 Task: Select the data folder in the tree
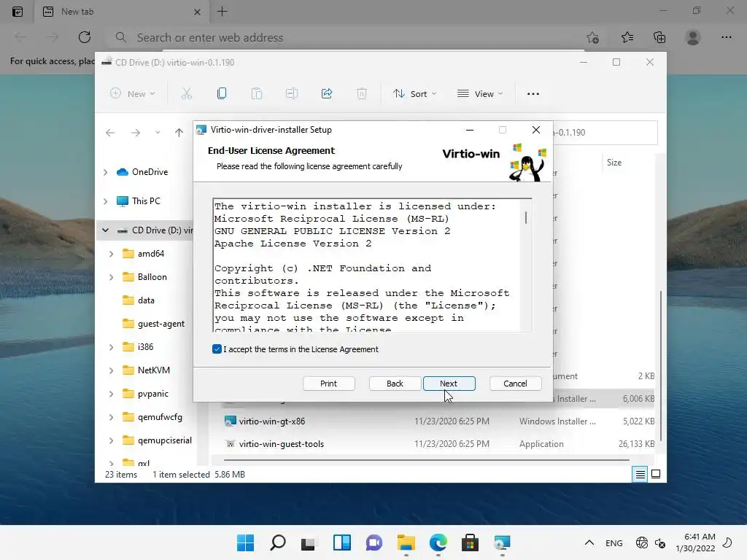(146, 300)
